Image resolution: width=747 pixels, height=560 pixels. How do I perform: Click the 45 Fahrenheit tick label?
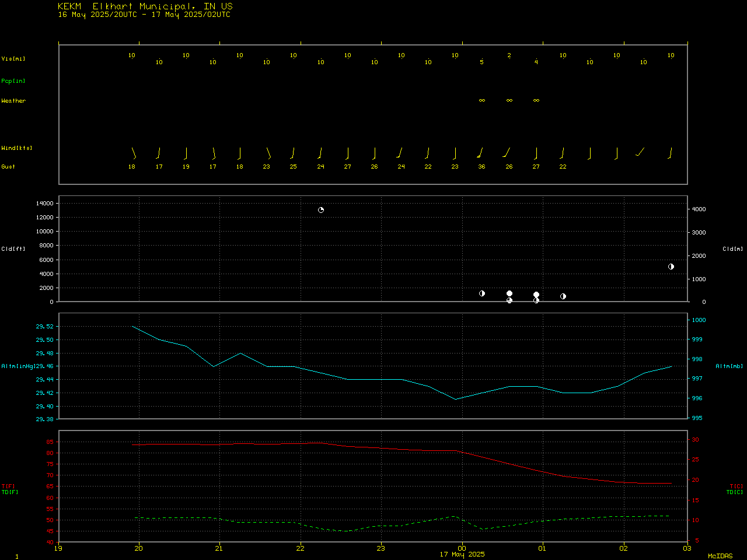pos(50,531)
